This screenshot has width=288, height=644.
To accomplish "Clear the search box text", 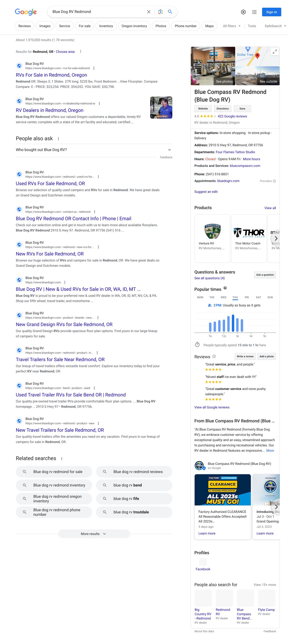I will 149,12.
